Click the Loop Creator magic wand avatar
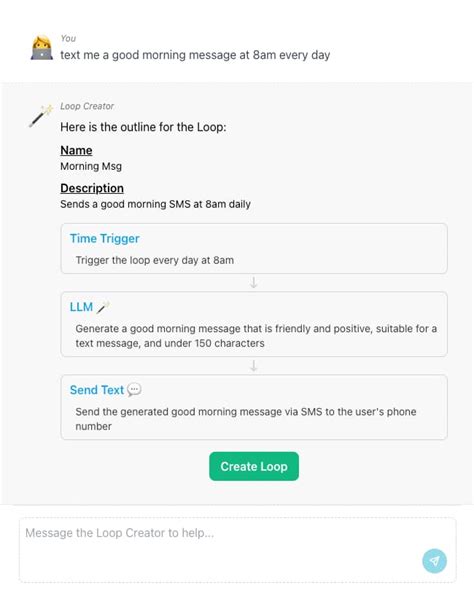474x596 pixels. tap(41, 116)
